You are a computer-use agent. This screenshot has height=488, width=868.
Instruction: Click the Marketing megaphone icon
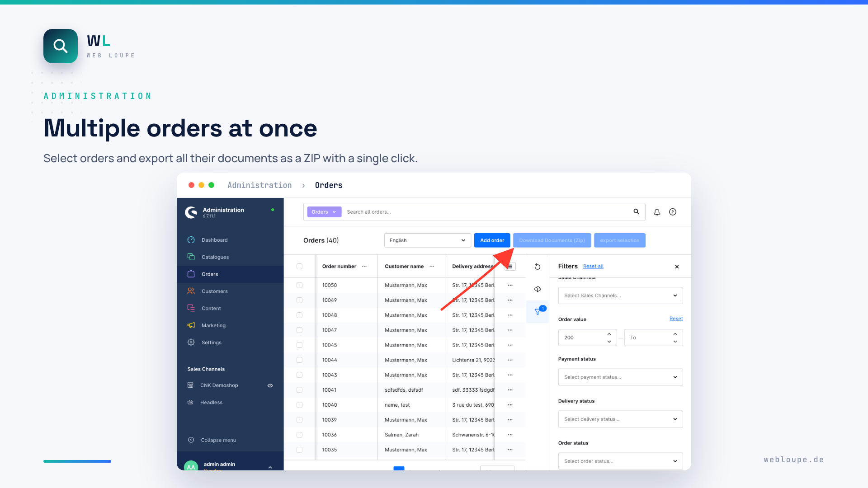[x=191, y=325]
